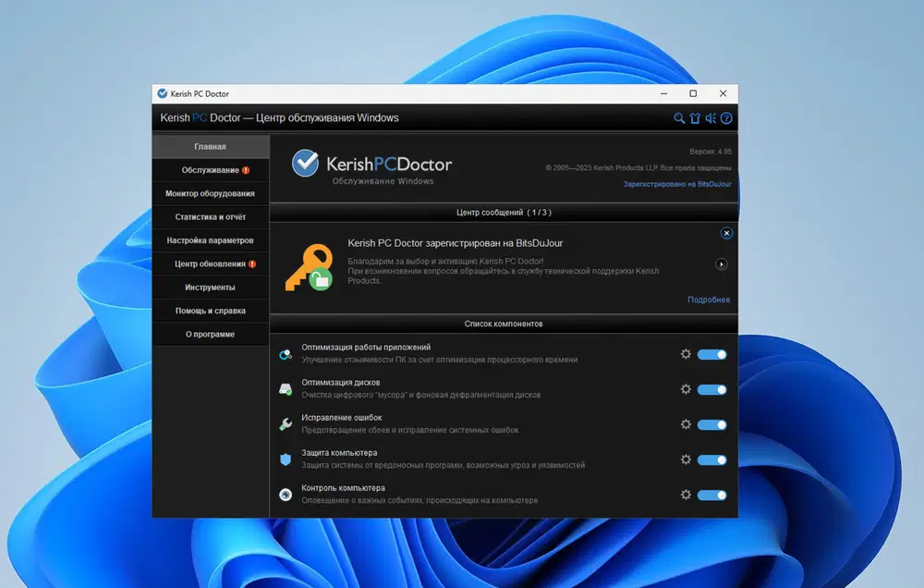
Task: Open the gear settings for Исправление ошибок
Action: click(x=686, y=424)
